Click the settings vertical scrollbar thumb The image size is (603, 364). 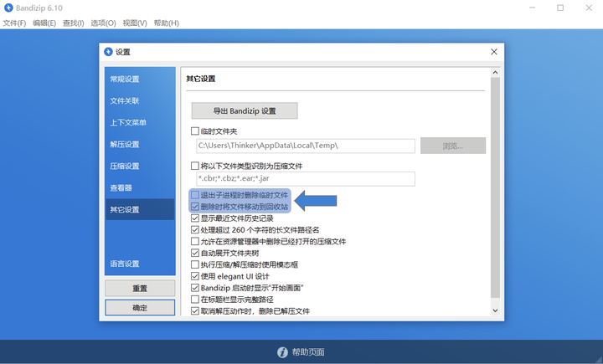pos(495,187)
